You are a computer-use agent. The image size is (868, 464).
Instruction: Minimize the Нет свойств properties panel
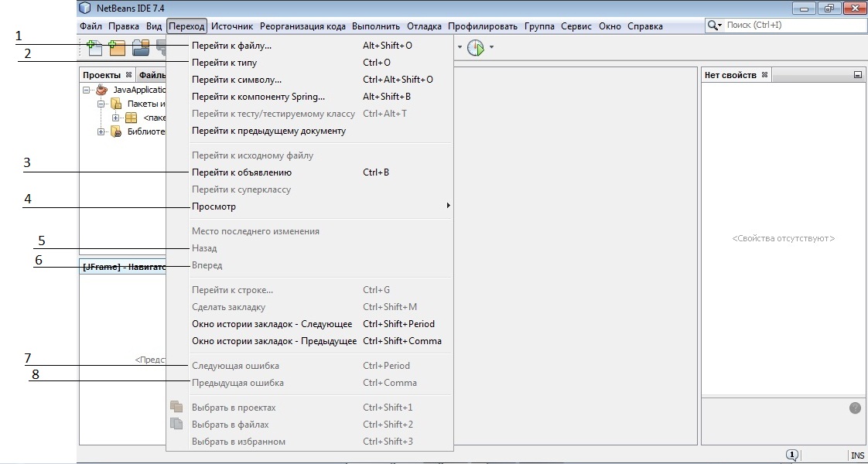coord(857,75)
